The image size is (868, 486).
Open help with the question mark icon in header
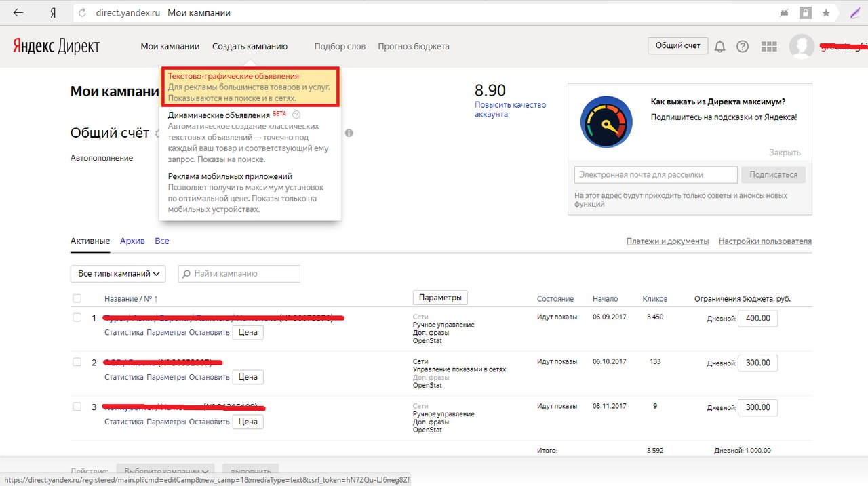[743, 46]
